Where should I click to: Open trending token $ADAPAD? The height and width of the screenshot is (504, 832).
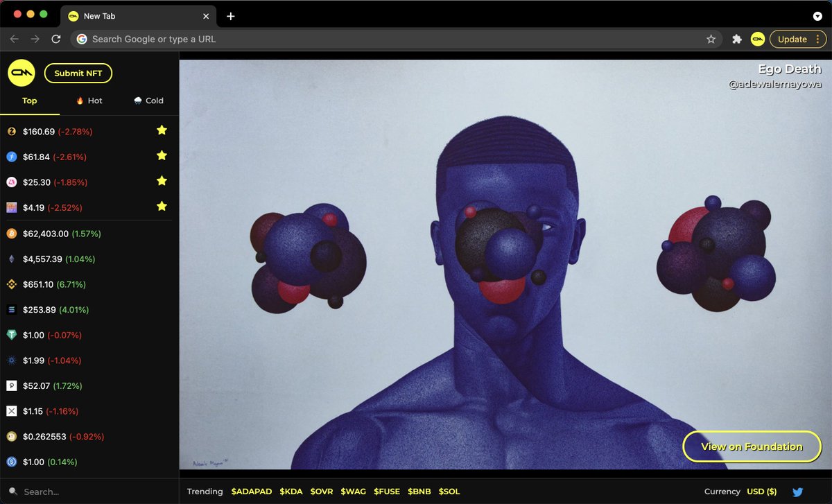point(252,492)
